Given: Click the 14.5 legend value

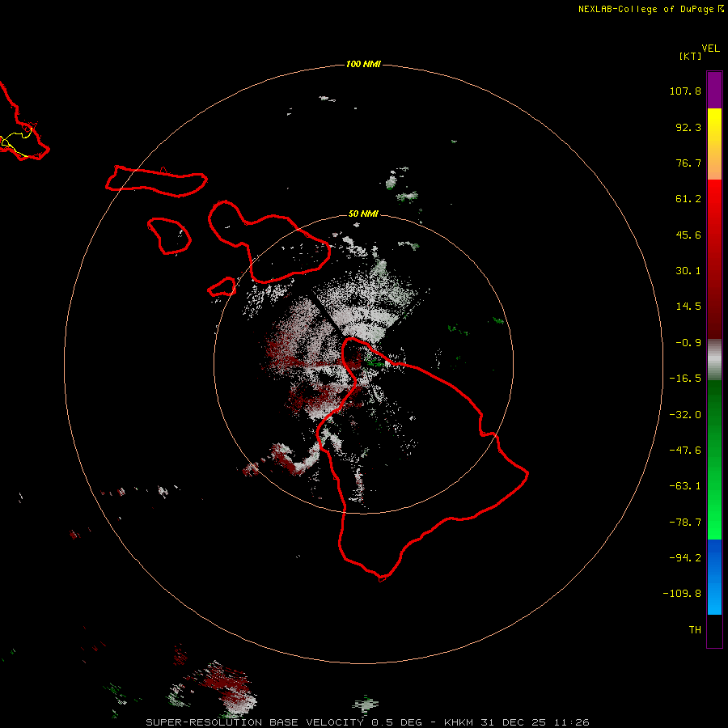Looking at the screenshot, I should click(688, 307).
